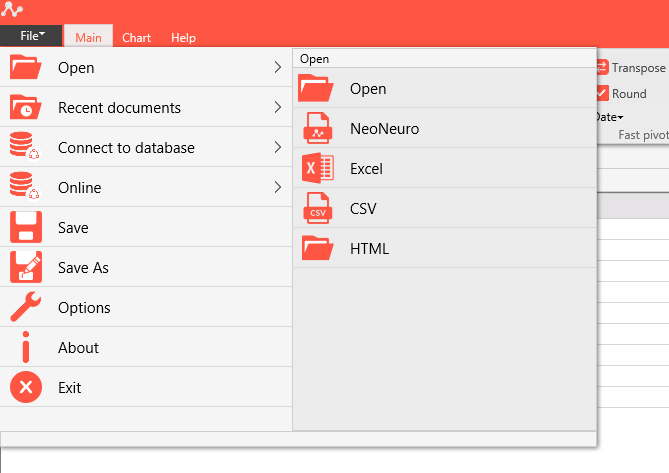Select the Save menu entry
Viewport: 669px width, 473px height.
[x=146, y=227]
